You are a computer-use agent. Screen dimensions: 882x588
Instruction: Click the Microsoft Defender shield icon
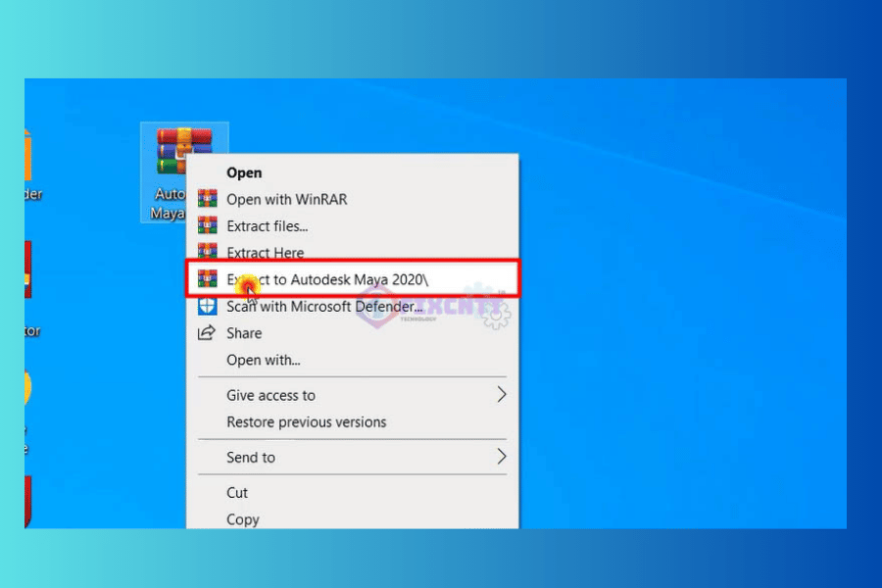(207, 306)
